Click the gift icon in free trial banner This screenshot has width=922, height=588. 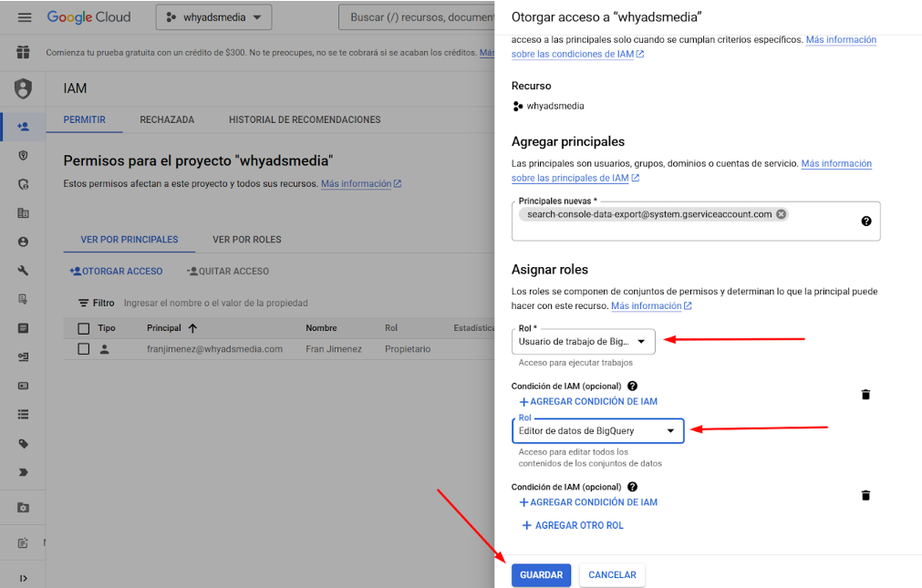pyautogui.click(x=23, y=53)
